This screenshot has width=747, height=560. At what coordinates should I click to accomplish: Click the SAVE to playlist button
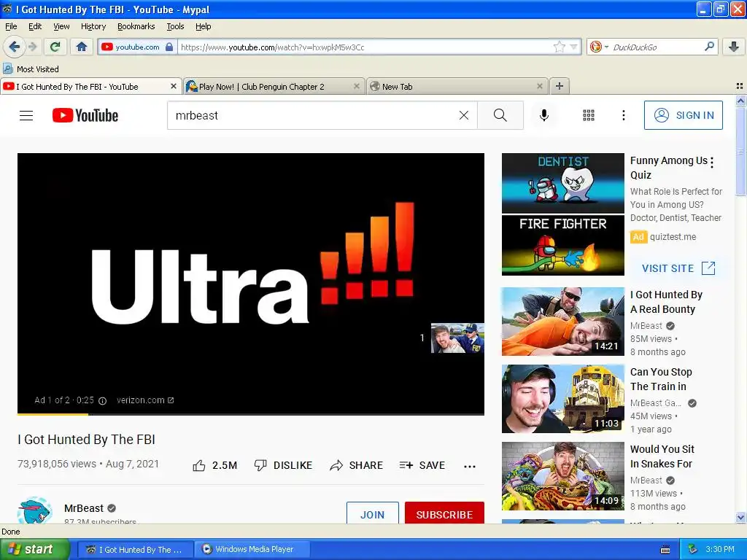(x=422, y=465)
